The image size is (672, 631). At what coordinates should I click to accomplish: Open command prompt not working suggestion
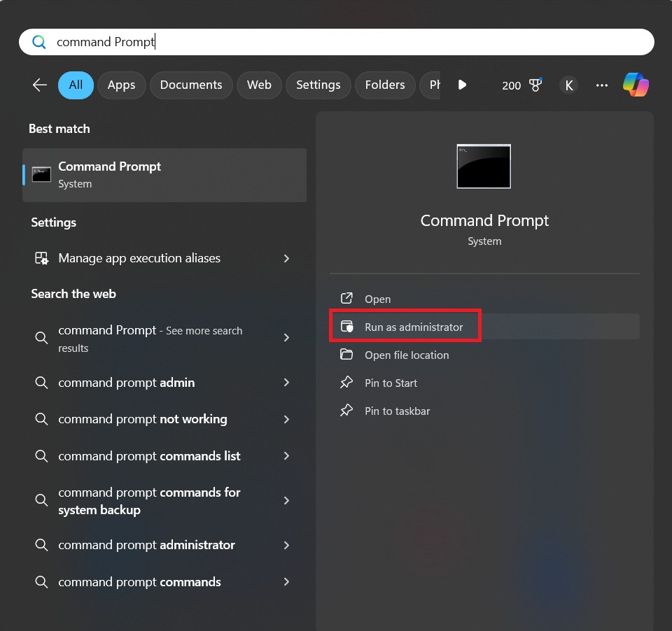[x=164, y=419]
